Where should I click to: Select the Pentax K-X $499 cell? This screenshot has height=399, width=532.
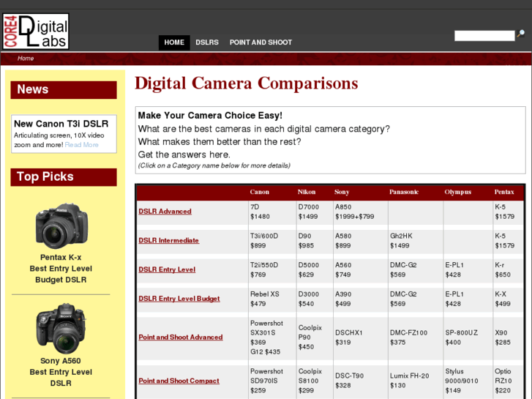[508, 299]
